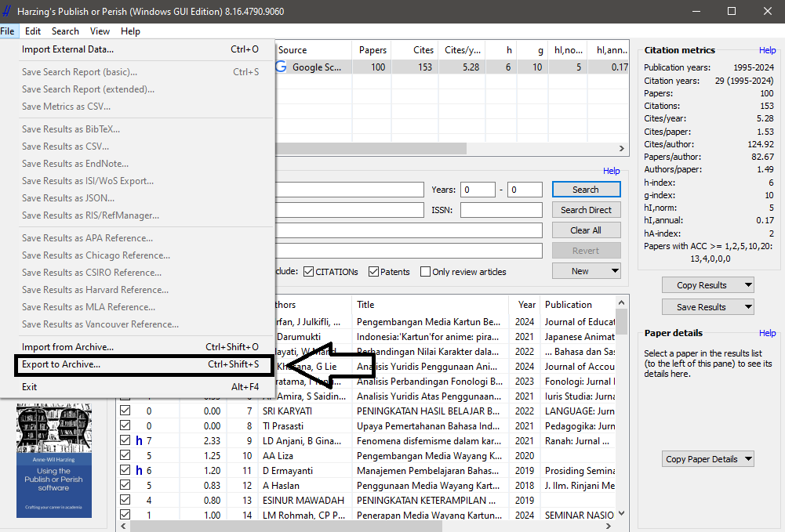Select Export to Archive menu entry

(140, 364)
